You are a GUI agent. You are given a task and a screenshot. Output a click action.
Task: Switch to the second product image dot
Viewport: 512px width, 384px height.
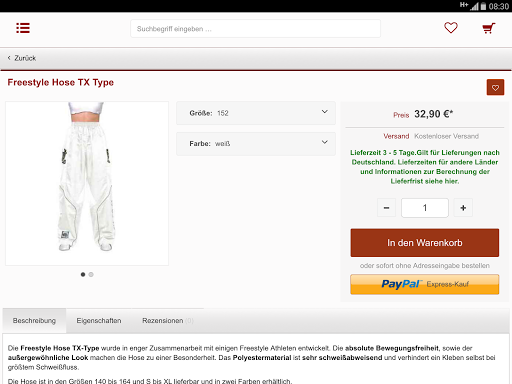[x=91, y=274]
